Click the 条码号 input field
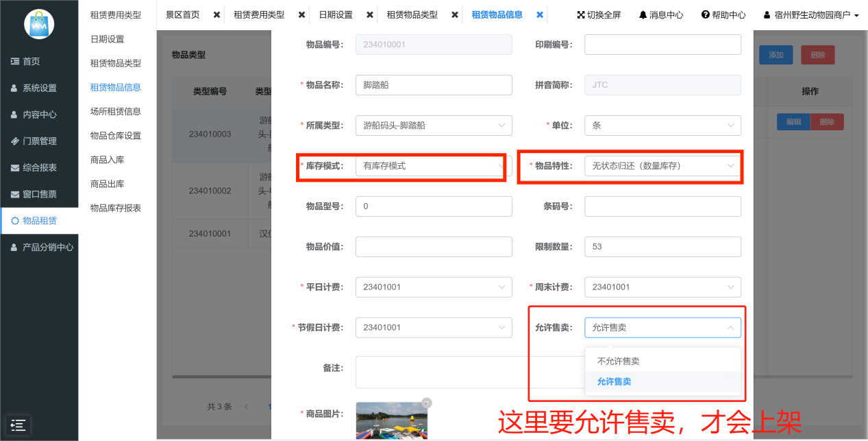The image size is (868, 441). point(662,206)
